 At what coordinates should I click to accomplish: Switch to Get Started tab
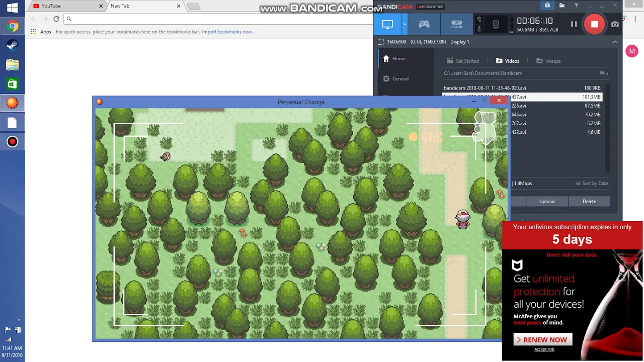pos(462,61)
